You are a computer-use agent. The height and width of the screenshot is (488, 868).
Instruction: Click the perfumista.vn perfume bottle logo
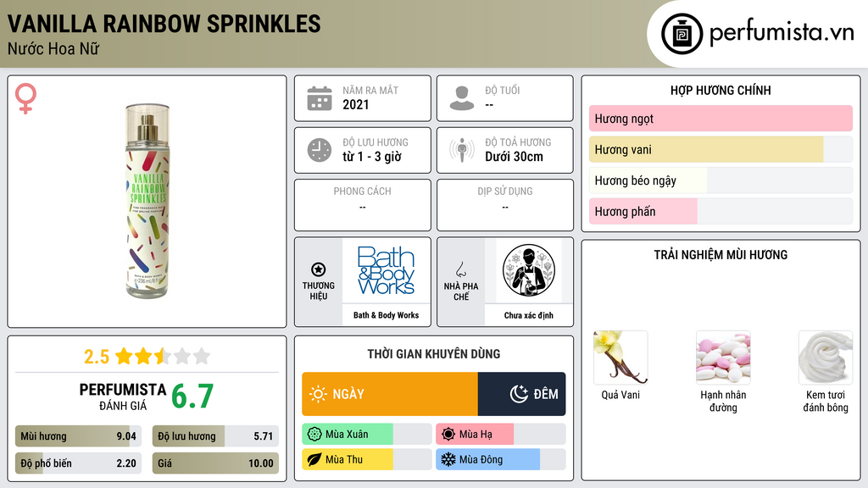(x=682, y=34)
